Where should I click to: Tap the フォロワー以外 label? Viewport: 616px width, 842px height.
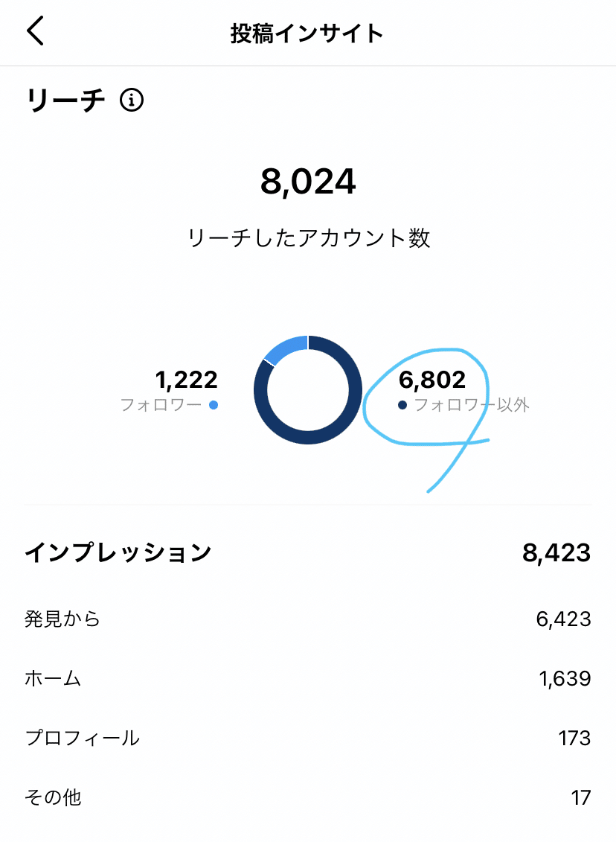click(x=472, y=406)
